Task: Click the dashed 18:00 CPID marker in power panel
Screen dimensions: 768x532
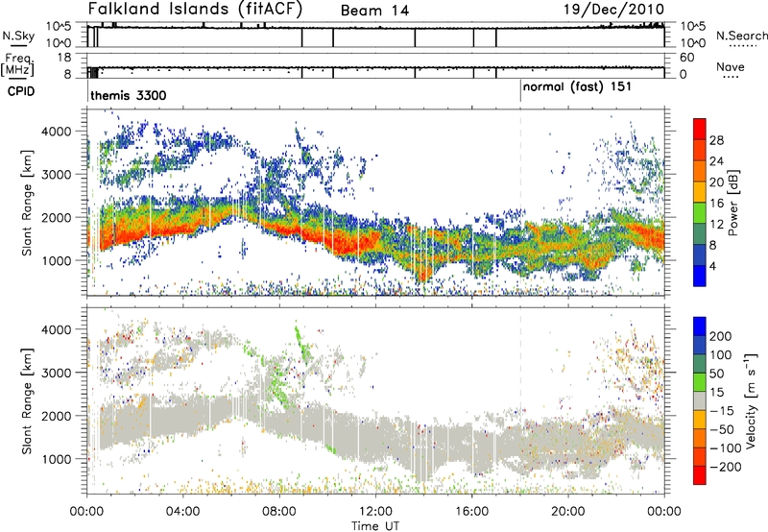Action: point(520,201)
